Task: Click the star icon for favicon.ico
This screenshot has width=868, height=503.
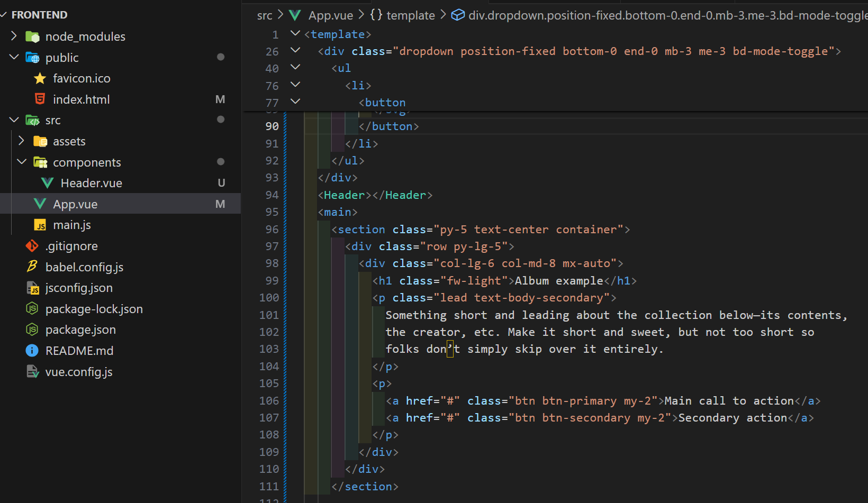Action: pyautogui.click(x=40, y=78)
